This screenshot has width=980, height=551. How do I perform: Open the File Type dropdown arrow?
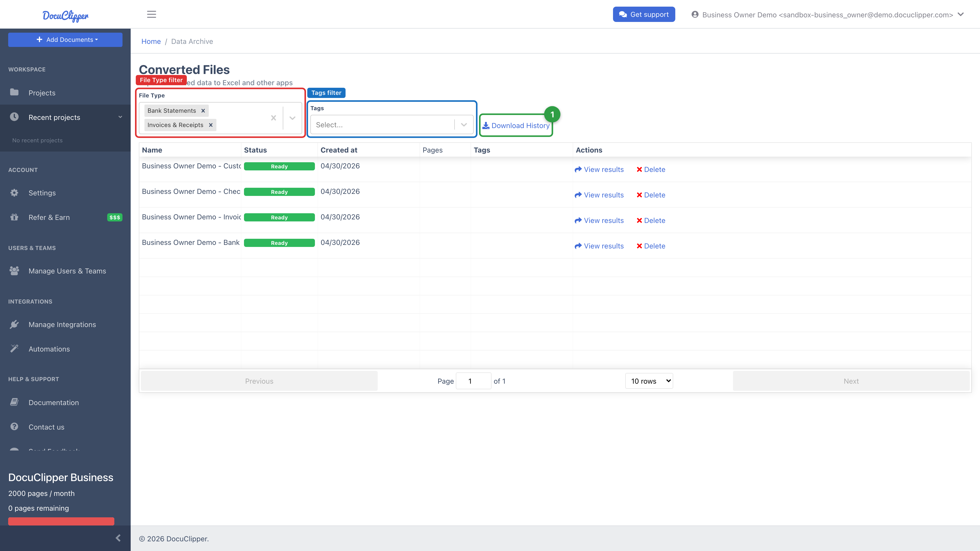[x=292, y=118]
